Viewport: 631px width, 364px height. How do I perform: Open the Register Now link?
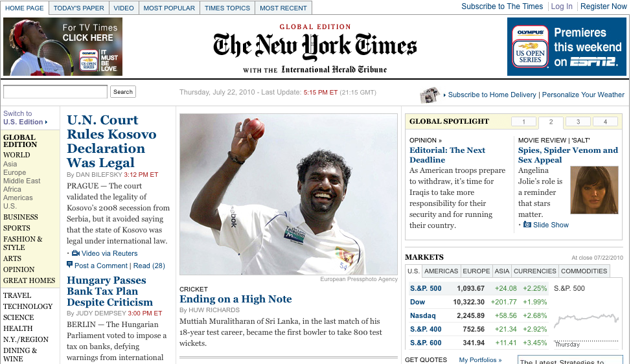[603, 6]
